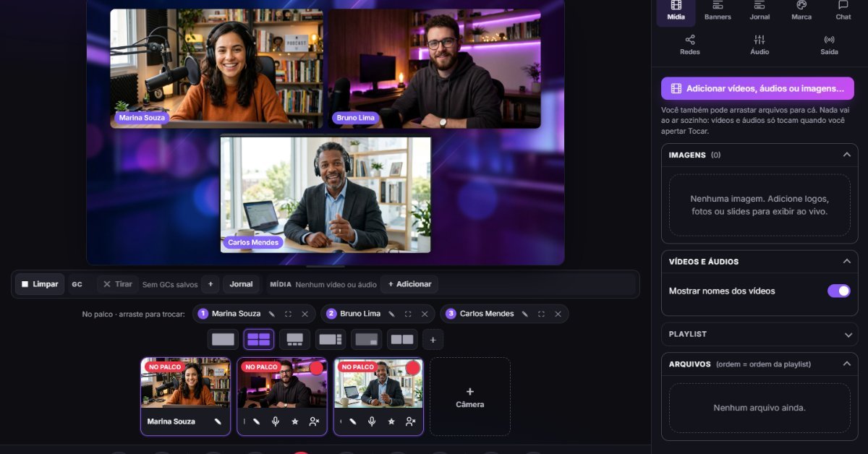Click the Carlos Mendes name label on stage

(x=253, y=242)
